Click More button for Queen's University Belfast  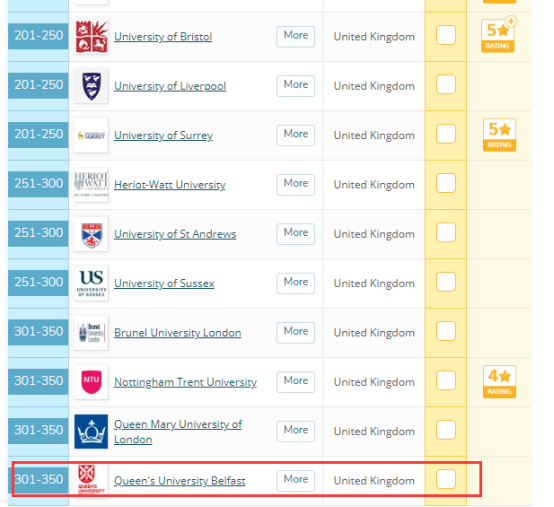(296, 481)
